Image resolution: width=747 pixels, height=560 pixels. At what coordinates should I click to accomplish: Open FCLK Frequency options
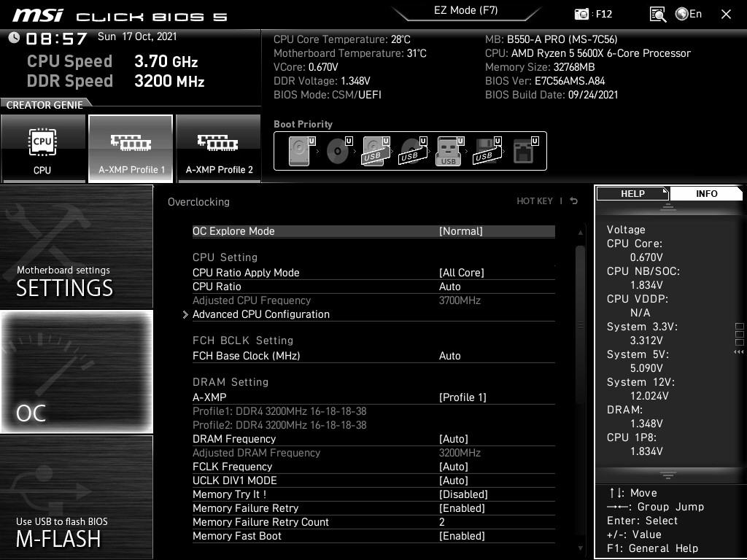373,467
